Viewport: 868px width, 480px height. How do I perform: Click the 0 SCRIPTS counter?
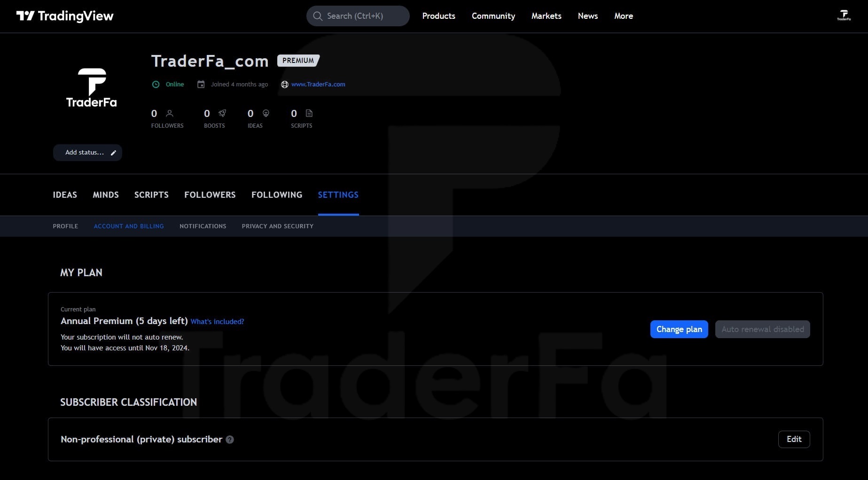coord(302,118)
